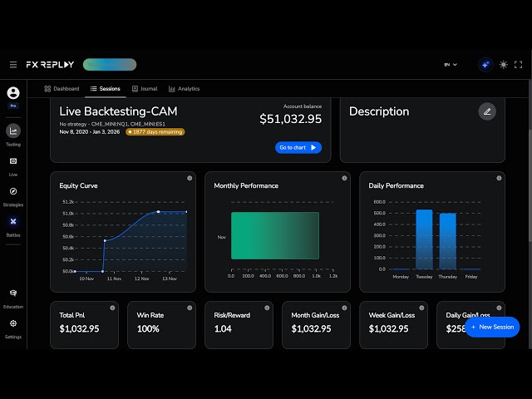Click Monthly Performance info icon
532x399 pixels.
click(344, 178)
